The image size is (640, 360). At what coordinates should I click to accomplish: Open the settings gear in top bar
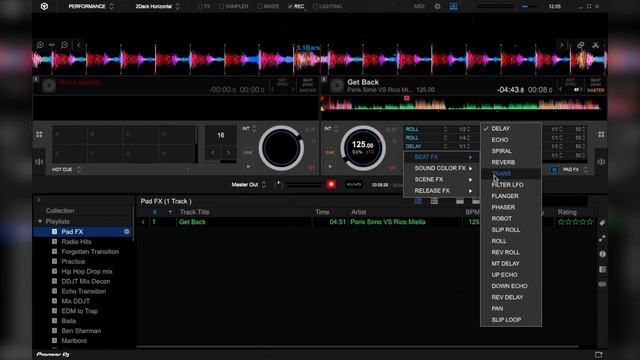(x=437, y=6)
